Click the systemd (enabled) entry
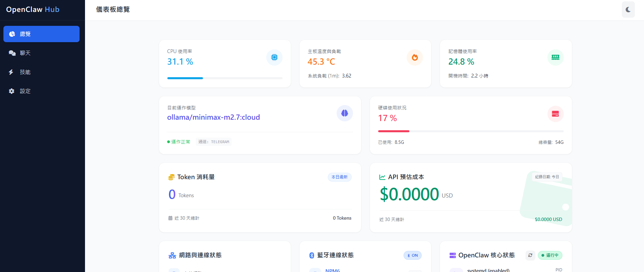This screenshot has height=272, width=644. (x=488, y=270)
